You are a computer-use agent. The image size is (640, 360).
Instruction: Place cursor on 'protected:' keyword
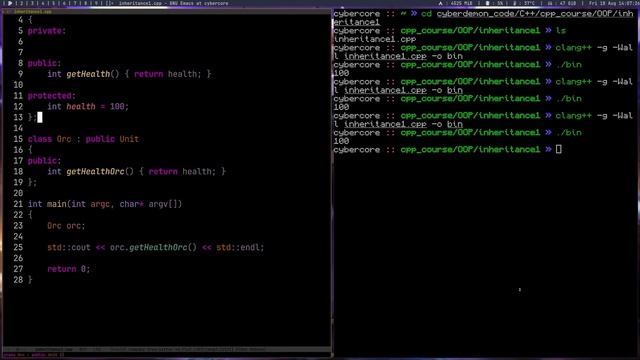pos(51,96)
